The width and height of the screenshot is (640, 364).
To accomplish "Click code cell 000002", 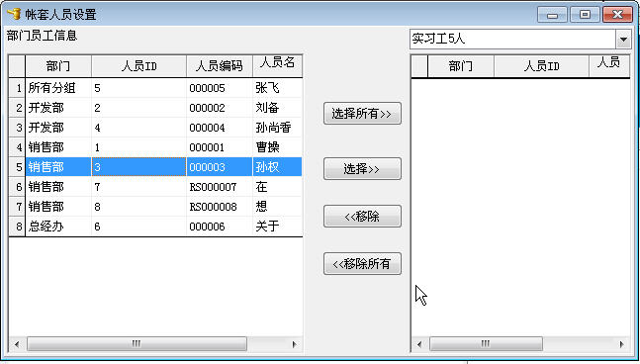I will point(220,108).
